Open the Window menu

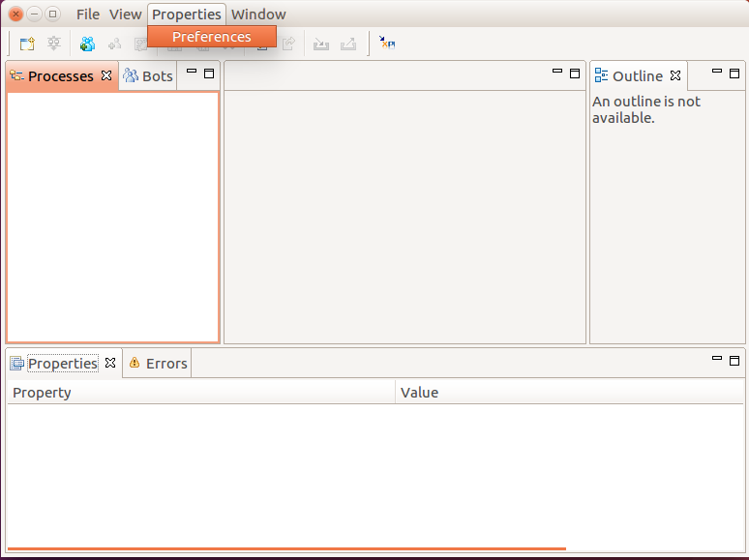tap(258, 15)
